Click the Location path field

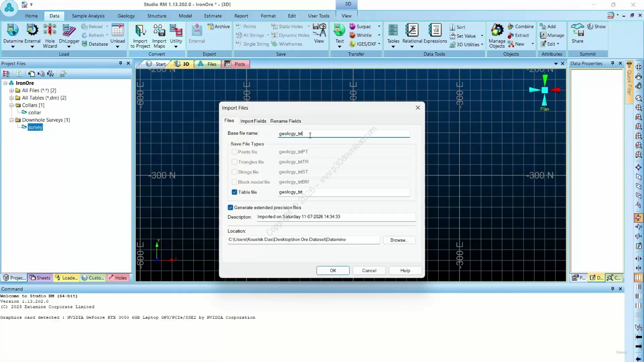[304, 240]
